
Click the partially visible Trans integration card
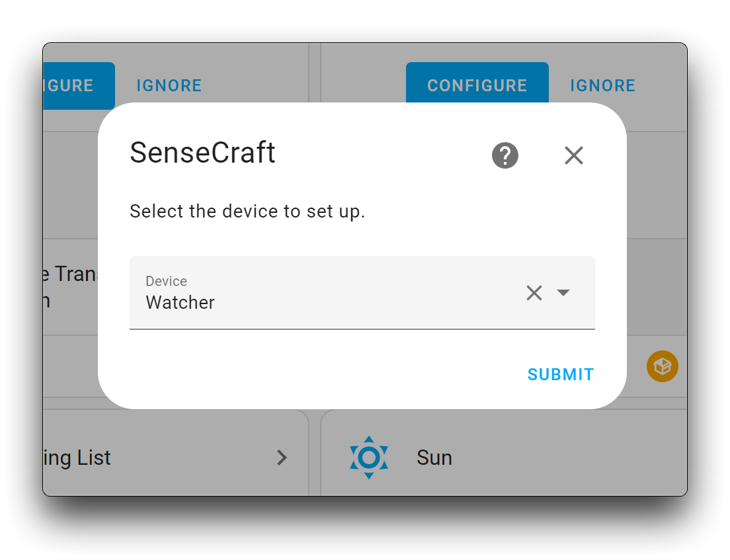tap(70, 287)
